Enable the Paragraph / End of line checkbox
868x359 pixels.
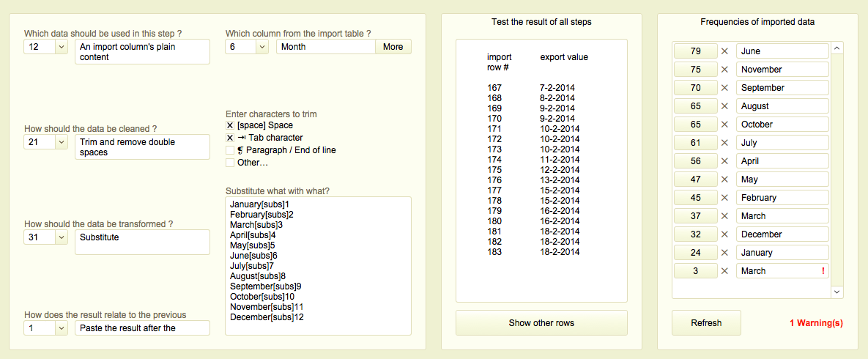tap(230, 150)
